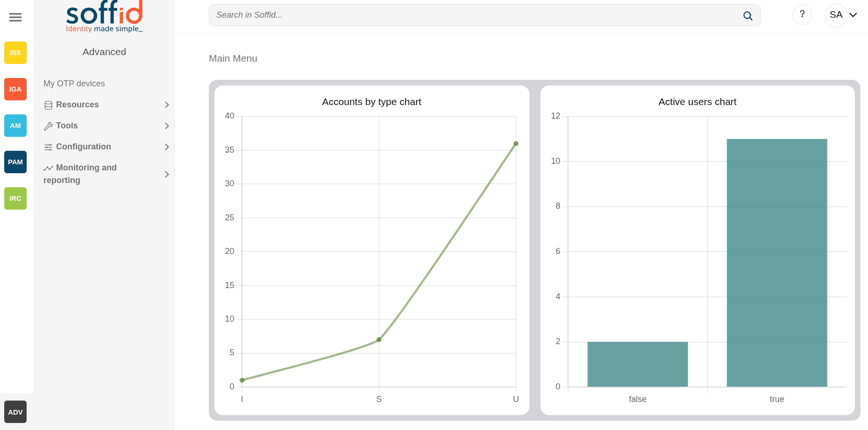
Task: Expand the Resources submenu chevron
Action: click(x=167, y=105)
